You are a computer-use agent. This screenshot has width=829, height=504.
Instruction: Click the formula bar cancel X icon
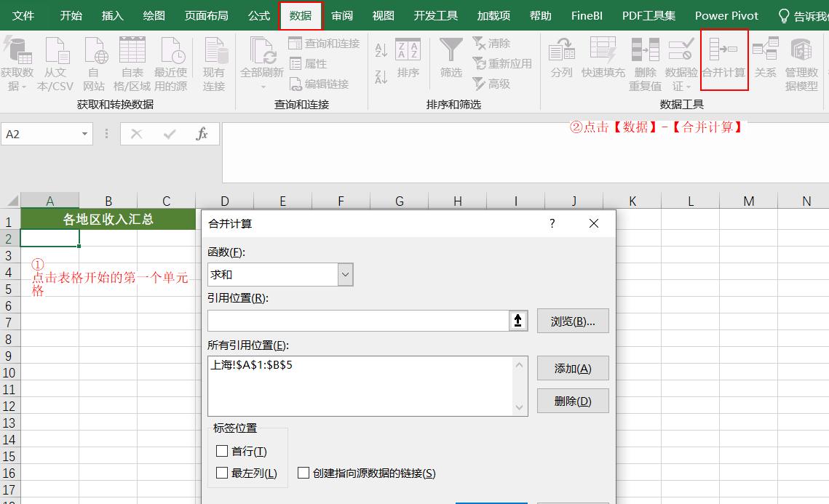[x=136, y=135]
